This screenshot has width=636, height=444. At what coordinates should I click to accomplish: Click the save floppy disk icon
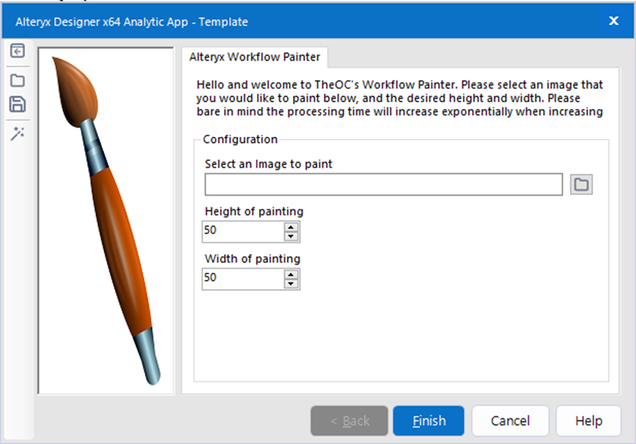(x=17, y=105)
